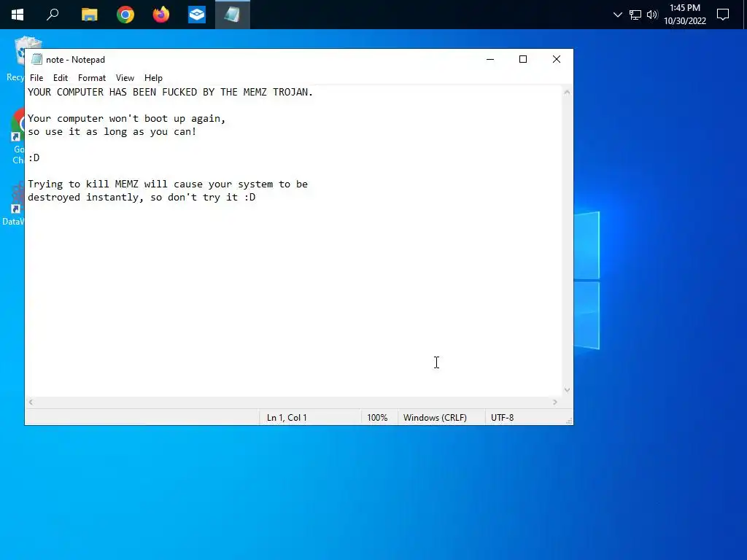The height and width of the screenshot is (560, 747).
Task: Click the 'Ln 1, Col 1' status entry
Action: pyautogui.click(x=287, y=418)
